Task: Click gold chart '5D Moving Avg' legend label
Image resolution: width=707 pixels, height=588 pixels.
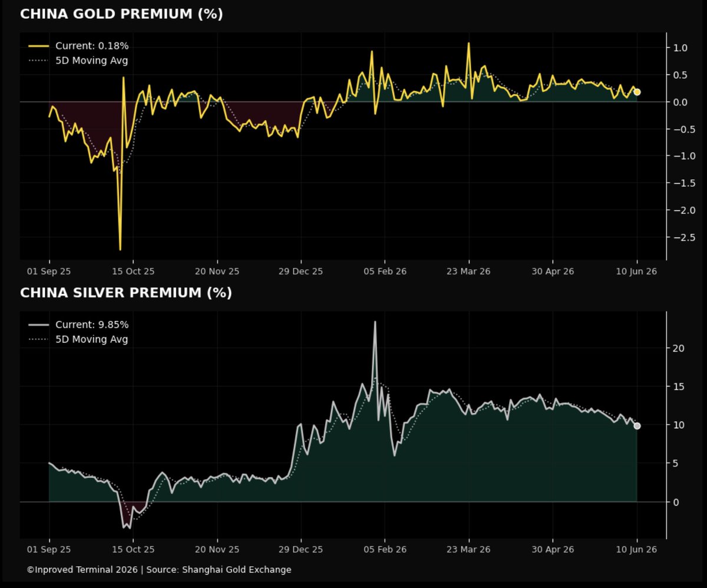Action: (92, 61)
